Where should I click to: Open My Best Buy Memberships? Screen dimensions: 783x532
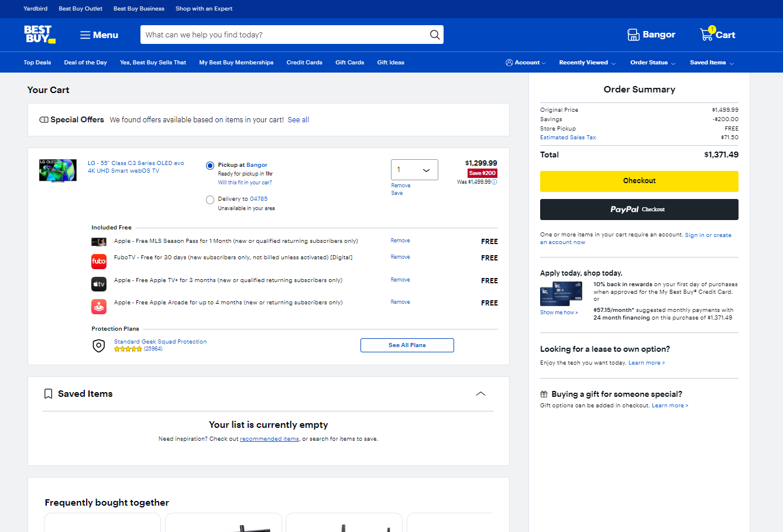(236, 63)
